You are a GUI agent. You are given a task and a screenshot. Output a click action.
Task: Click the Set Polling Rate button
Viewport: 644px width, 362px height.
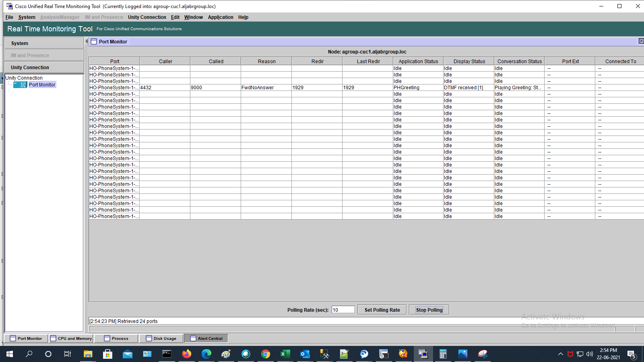382,310
